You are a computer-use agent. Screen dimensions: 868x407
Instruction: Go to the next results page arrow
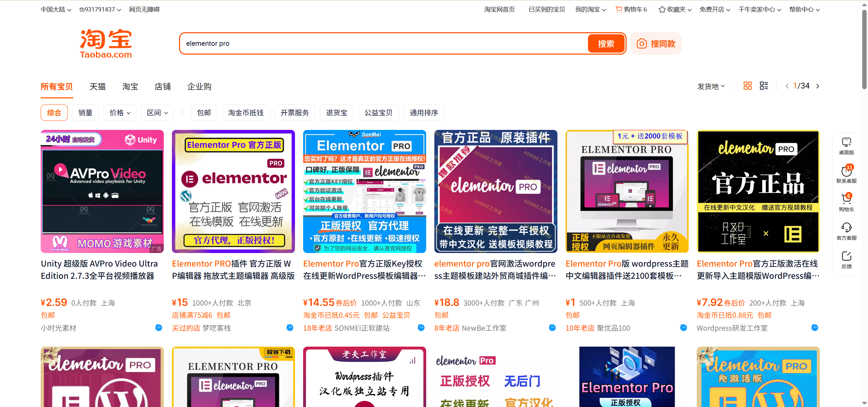coord(818,86)
